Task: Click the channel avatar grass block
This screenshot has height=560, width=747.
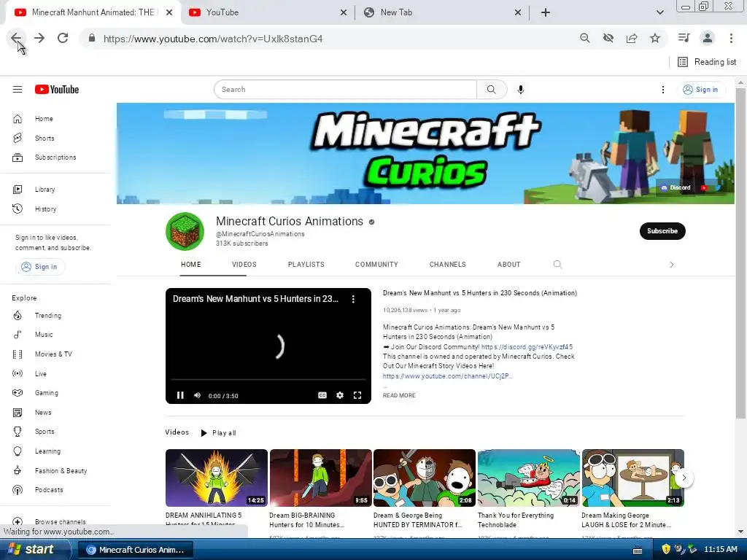Action: point(185,231)
